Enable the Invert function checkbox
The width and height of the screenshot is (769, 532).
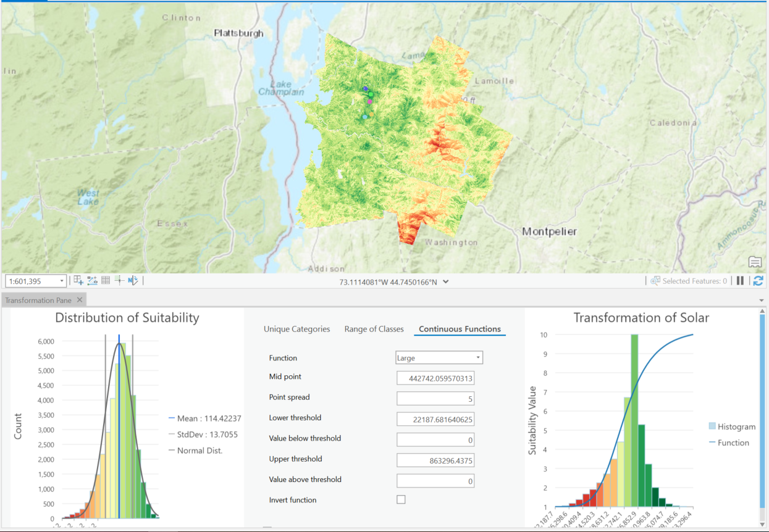[400, 499]
